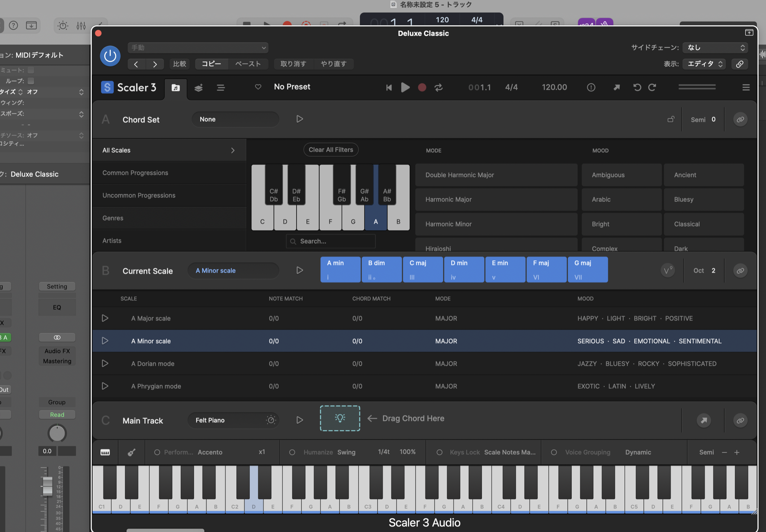Select the keyboard view icon
766x532 pixels.
tap(105, 452)
